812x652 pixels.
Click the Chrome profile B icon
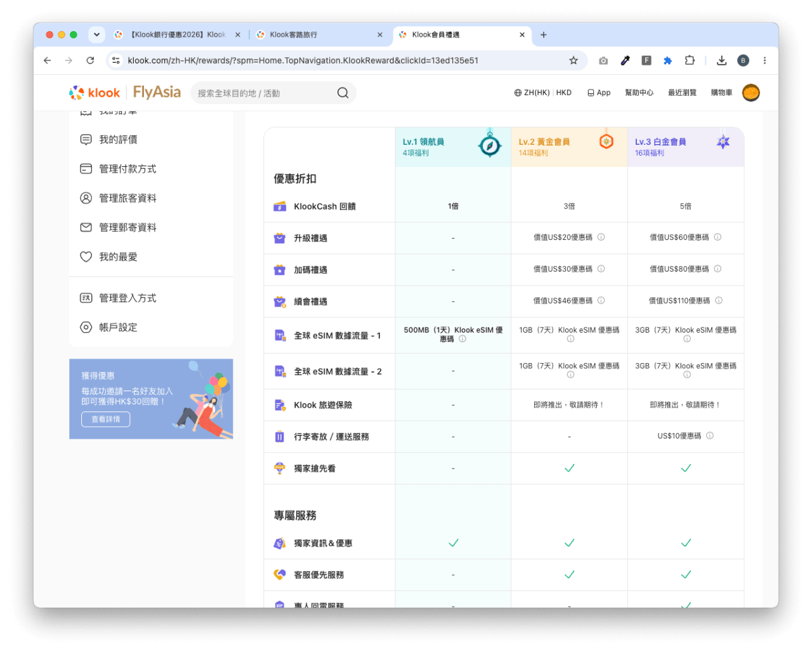(x=743, y=60)
